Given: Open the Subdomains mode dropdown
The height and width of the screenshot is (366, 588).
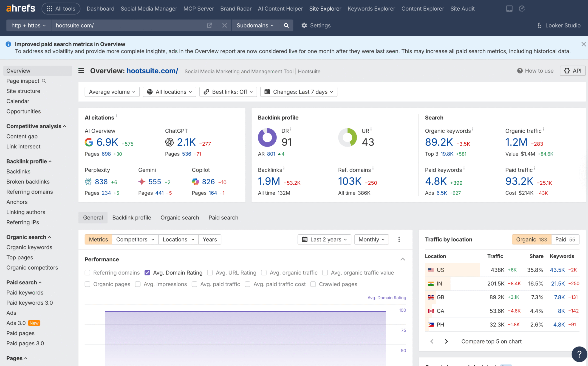Looking at the screenshot, I should tap(255, 25).
